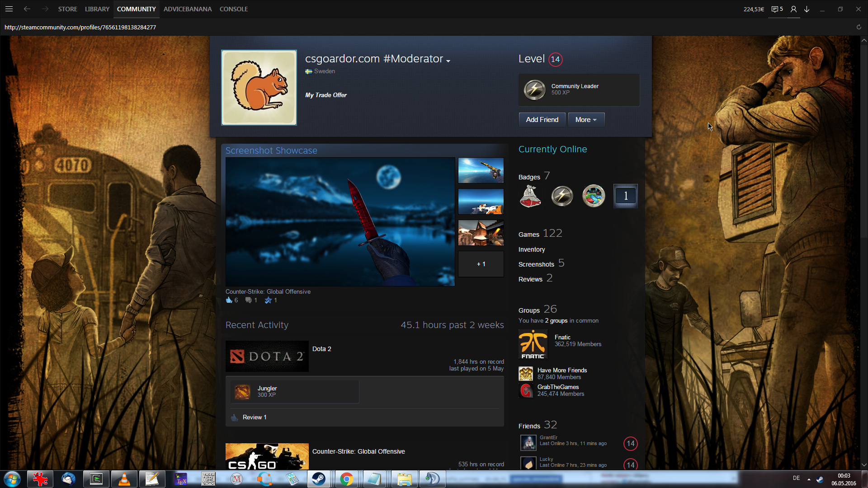Open the downloads arrow icon
Image resolution: width=868 pixels, height=488 pixels.
pos(807,9)
